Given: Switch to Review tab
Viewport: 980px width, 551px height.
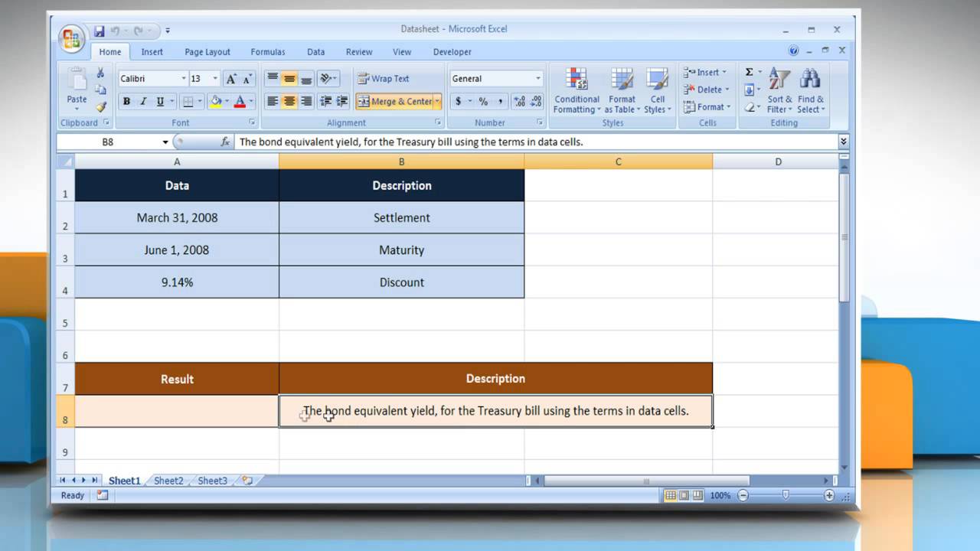Looking at the screenshot, I should (359, 52).
